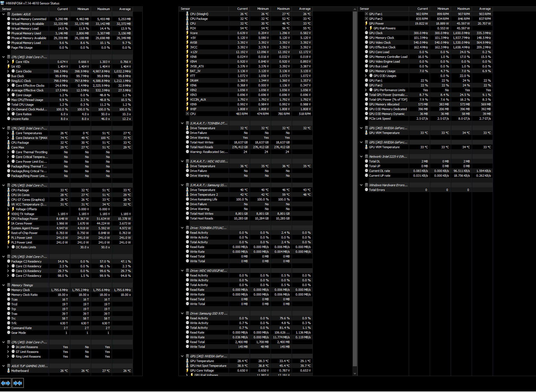Expand the GPU D3D Usages row
The image size is (536, 392).
[366, 76]
